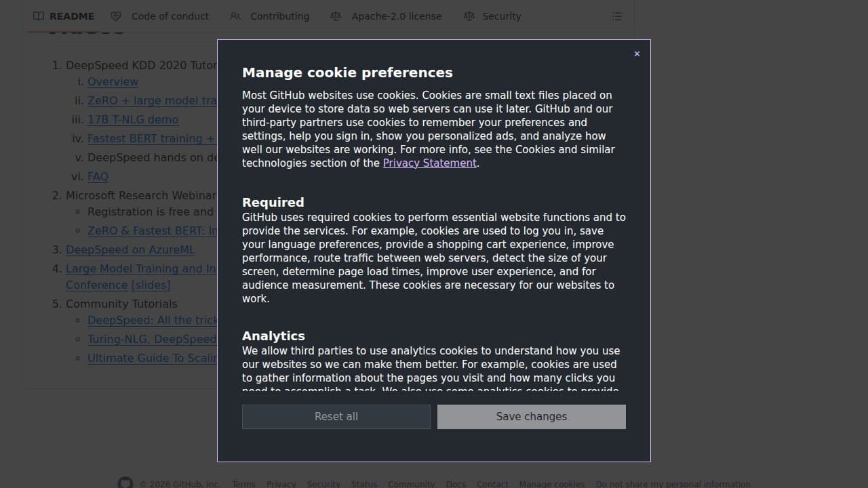Click the 'Registration is free and' text
The height and width of the screenshot is (488, 868).
coord(151,212)
